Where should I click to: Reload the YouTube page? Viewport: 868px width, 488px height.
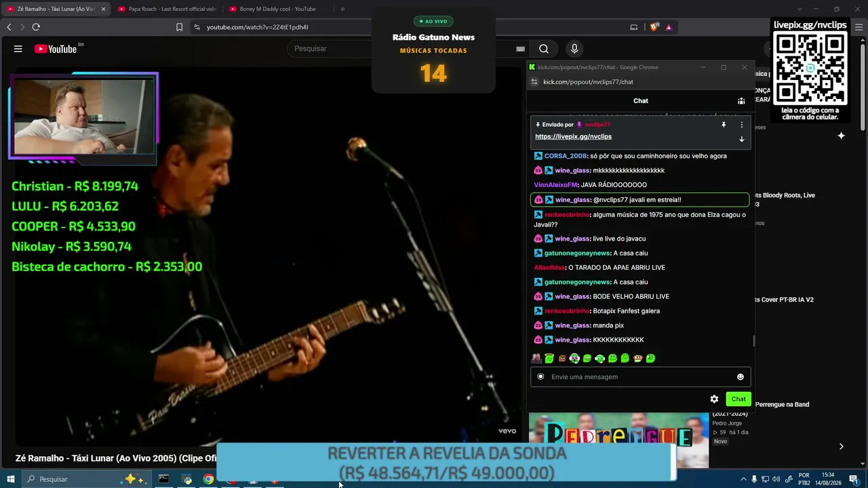36,27
